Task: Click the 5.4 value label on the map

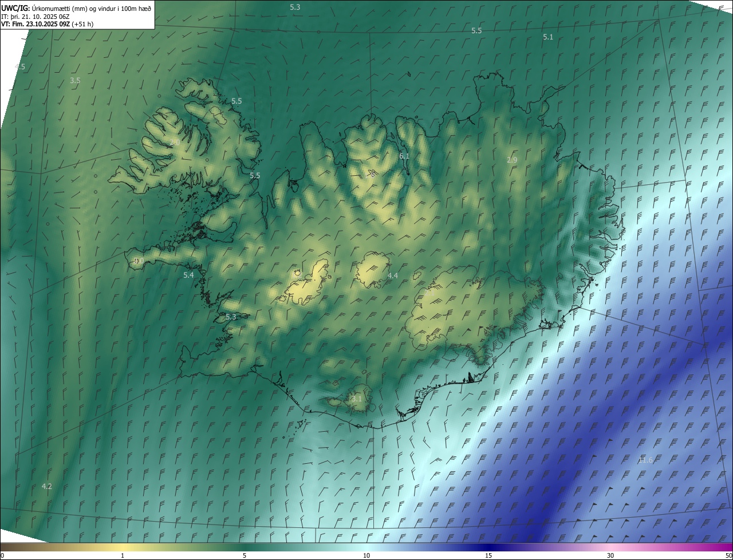Action: [x=188, y=275]
